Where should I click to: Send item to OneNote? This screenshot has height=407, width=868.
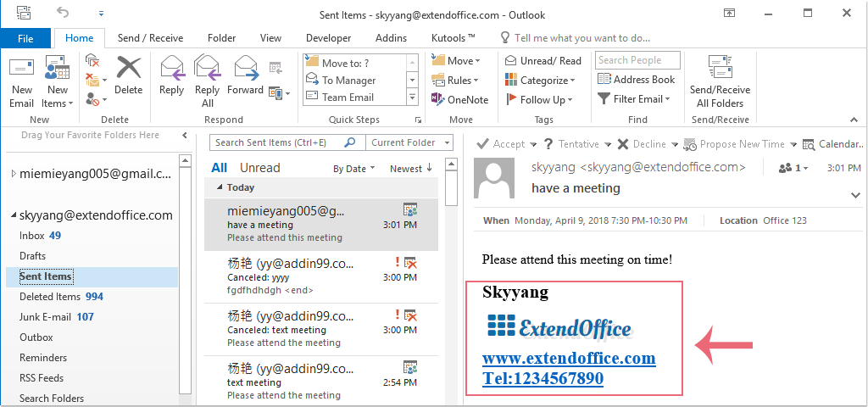(x=460, y=100)
